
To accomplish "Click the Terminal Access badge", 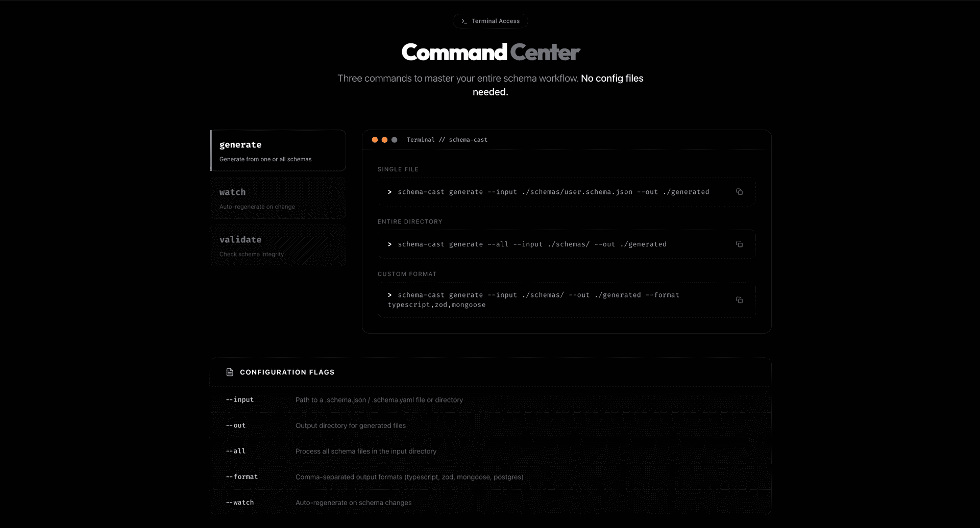I will click(490, 21).
